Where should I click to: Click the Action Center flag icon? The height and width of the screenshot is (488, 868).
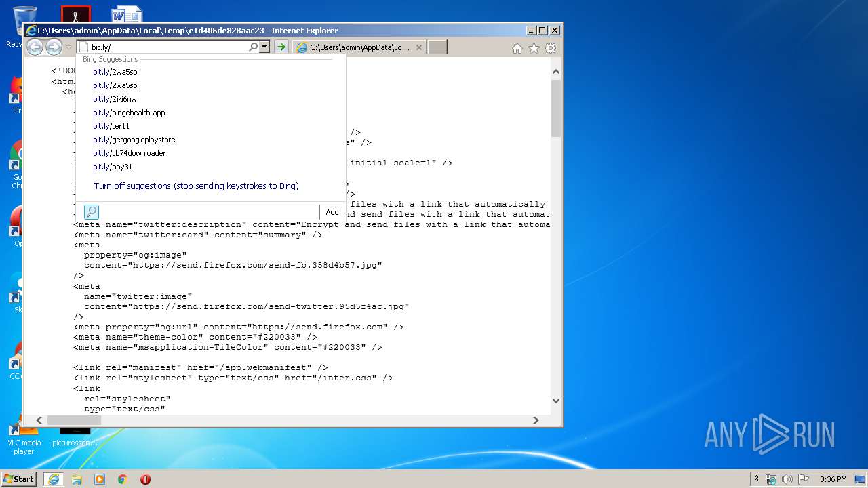[804, 479]
